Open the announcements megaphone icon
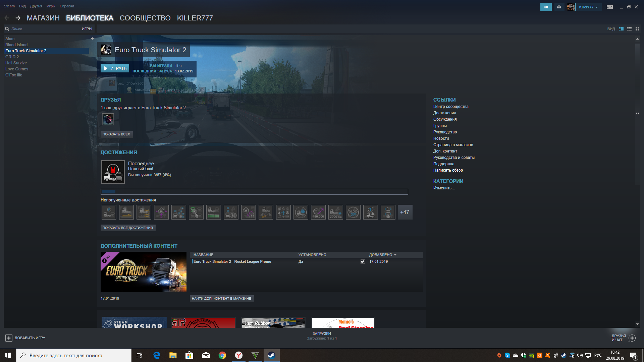The height and width of the screenshot is (362, 644). (546, 7)
